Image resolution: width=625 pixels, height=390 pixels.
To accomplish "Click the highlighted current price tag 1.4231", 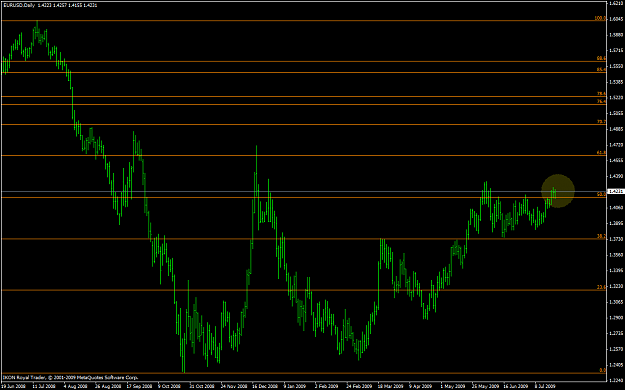I will click(616, 191).
